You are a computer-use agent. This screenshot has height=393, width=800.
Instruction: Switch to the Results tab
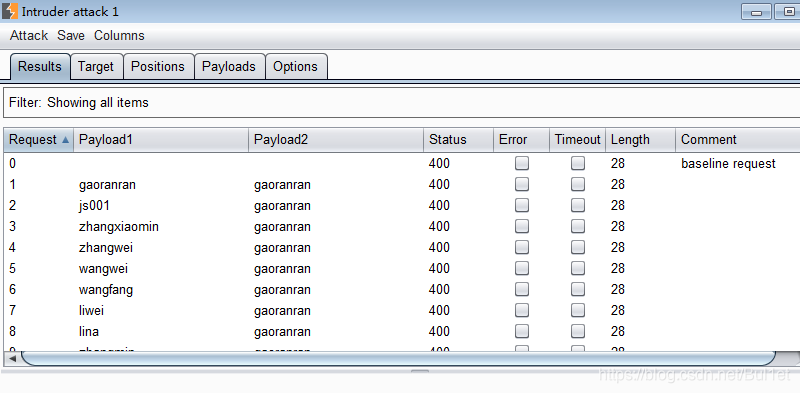pyautogui.click(x=40, y=67)
